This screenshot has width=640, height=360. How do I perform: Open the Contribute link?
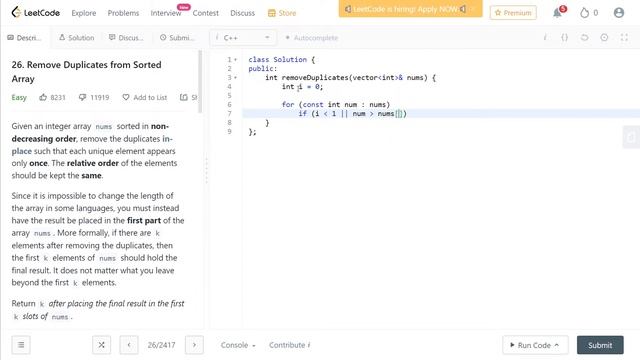(289, 345)
